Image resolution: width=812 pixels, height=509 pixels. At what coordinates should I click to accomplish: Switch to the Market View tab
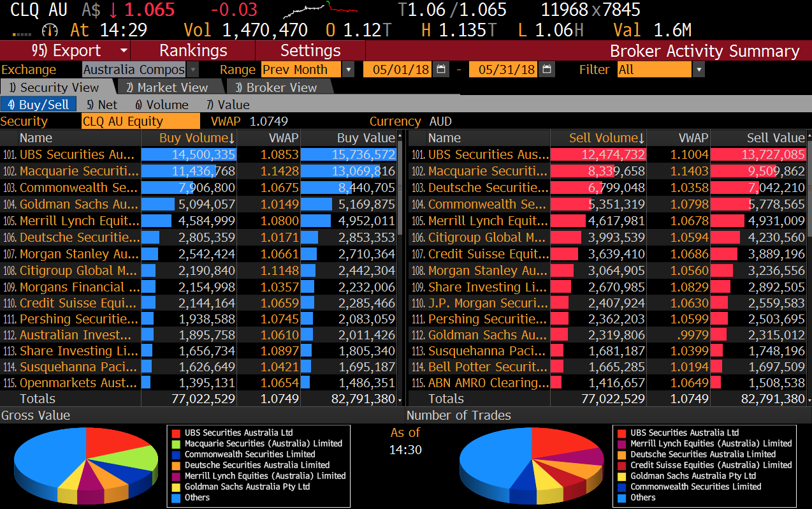click(x=167, y=87)
